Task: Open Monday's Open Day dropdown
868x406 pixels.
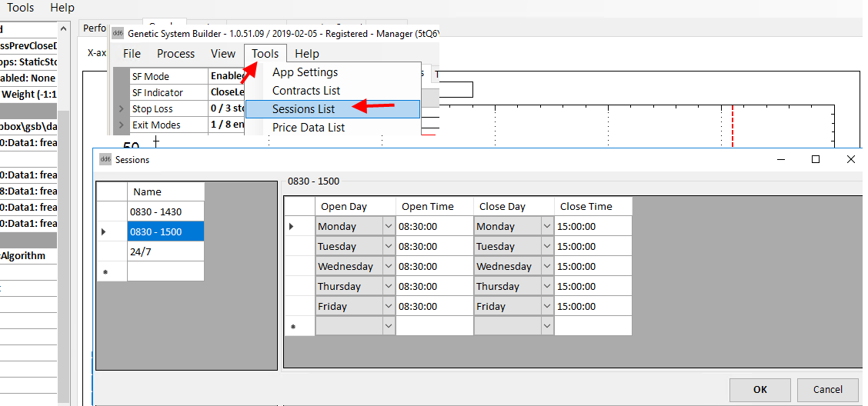Action: (387, 227)
